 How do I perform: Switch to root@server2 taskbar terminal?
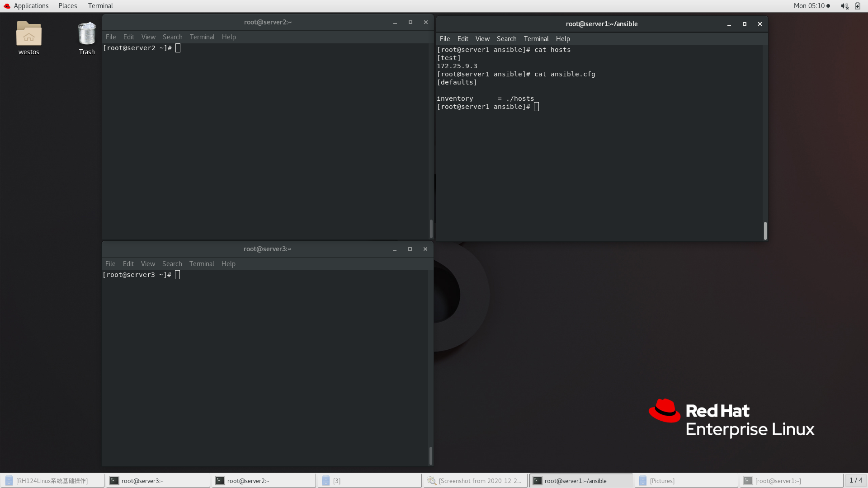(264, 481)
